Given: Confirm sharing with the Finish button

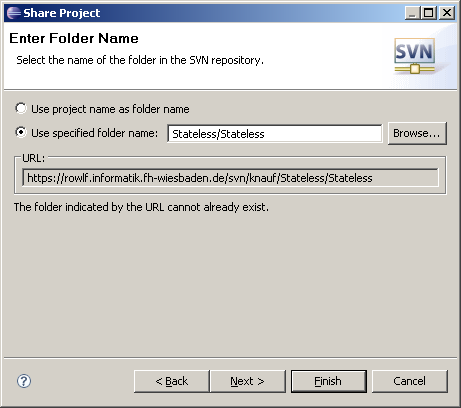Looking at the screenshot, I should pos(329,381).
